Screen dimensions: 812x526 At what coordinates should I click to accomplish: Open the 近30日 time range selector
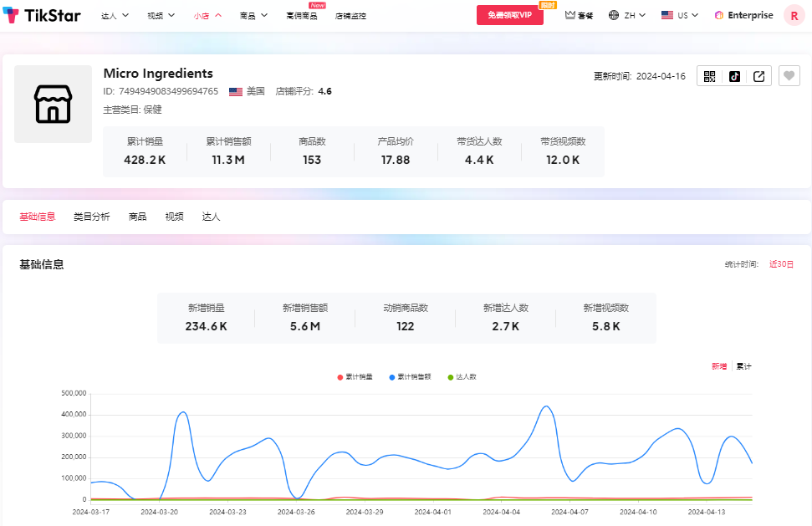tap(781, 264)
